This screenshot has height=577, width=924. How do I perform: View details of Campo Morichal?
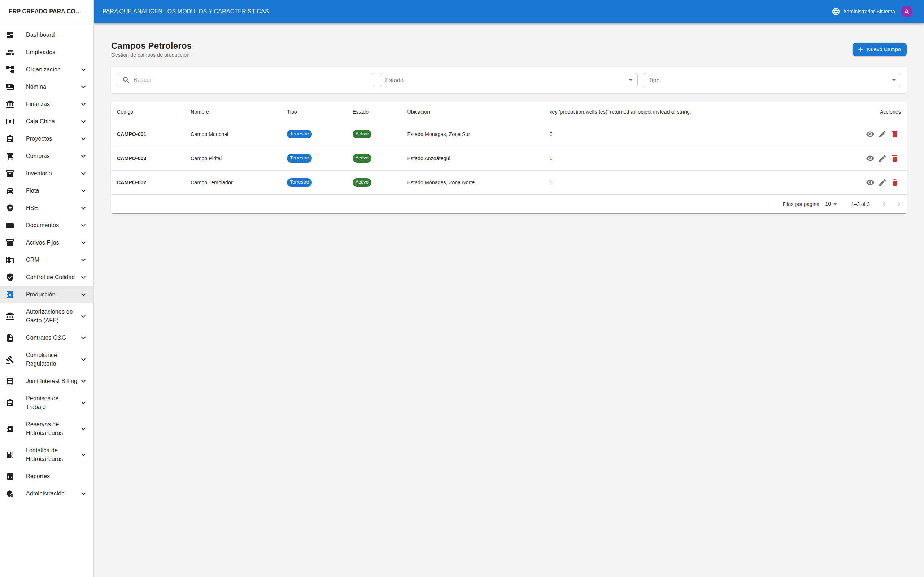pos(870,134)
